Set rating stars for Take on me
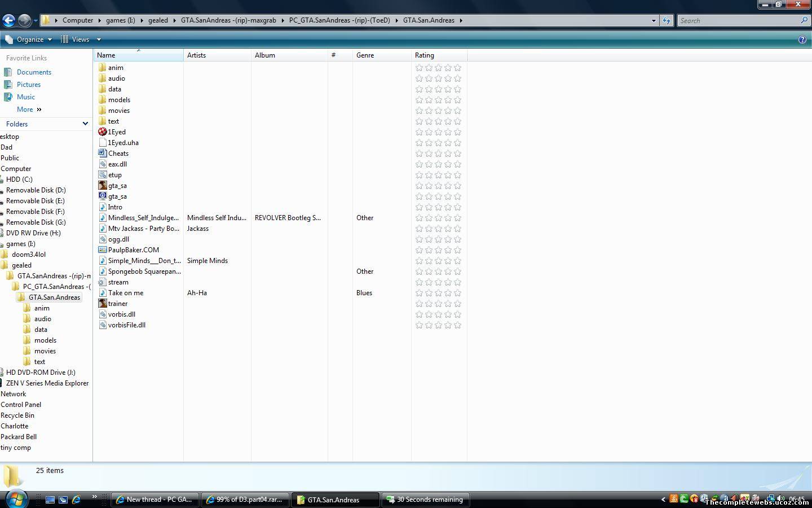The height and width of the screenshot is (508, 812). [438, 293]
